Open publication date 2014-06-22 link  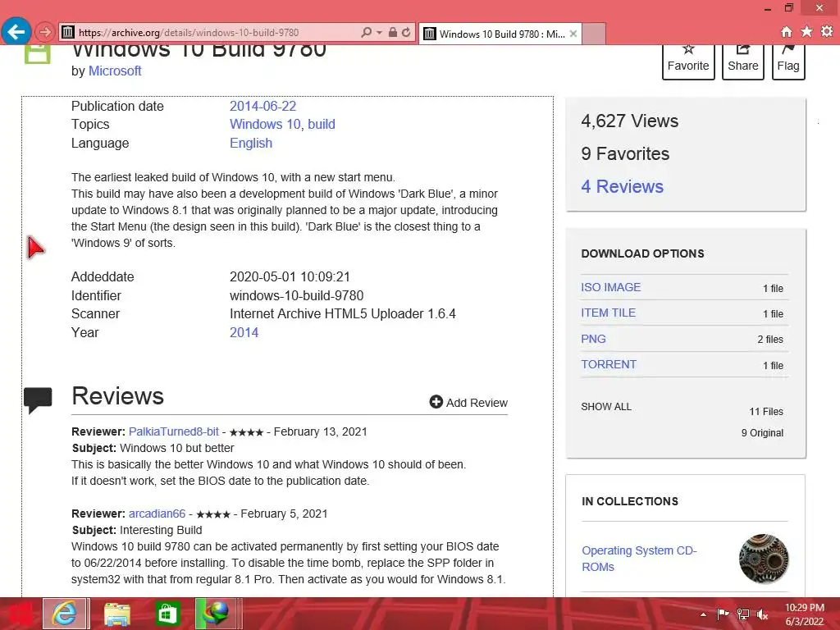(x=263, y=106)
